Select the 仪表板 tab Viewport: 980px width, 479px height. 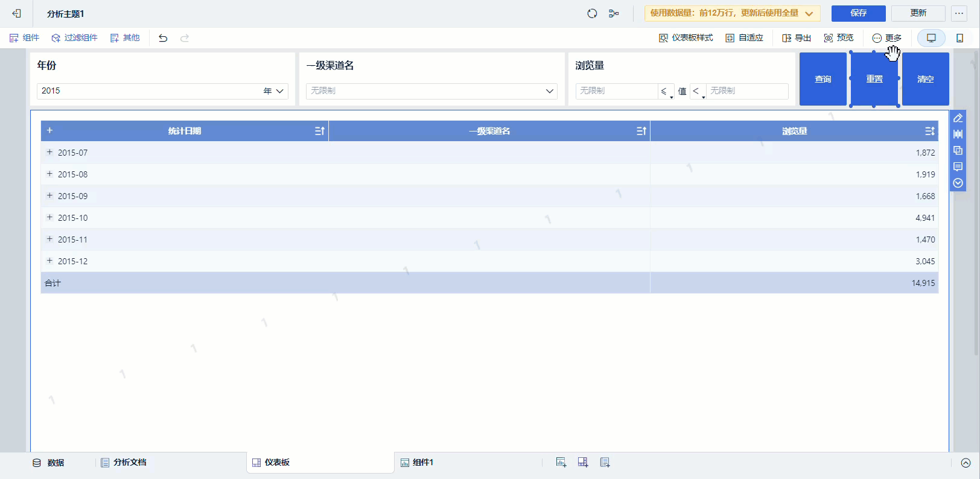coord(320,463)
